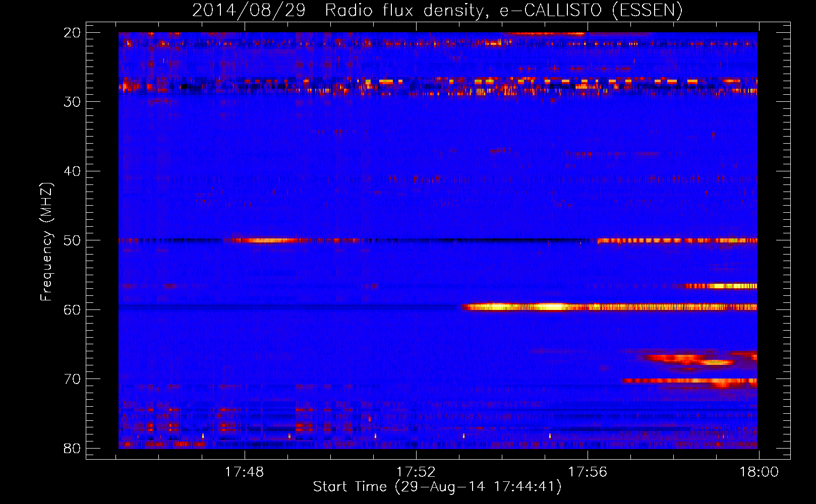Click the 'Frequency (MHZ)' axis label
Image resolution: width=816 pixels, height=504 pixels.
tap(46, 241)
